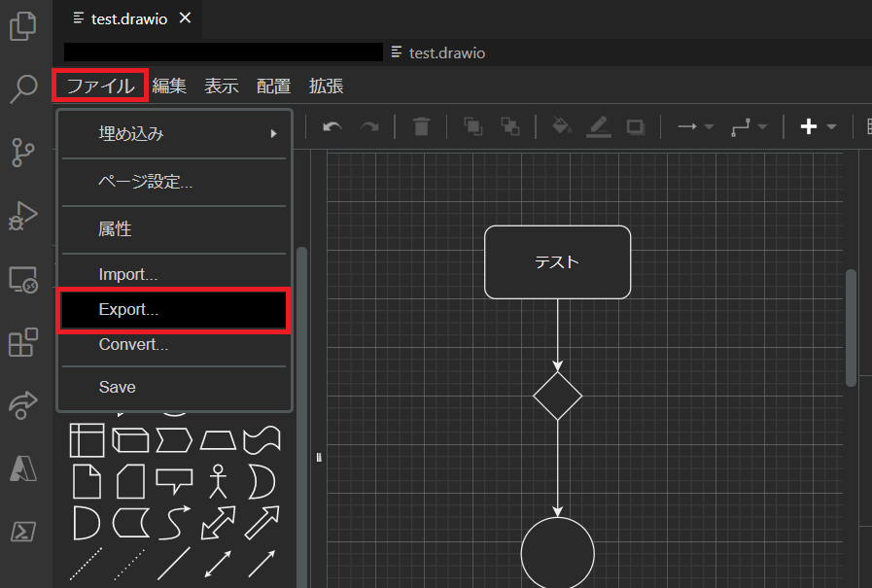The height and width of the screenshot is (588, 872).
Task: Expand the 埋め込み submenu arrow
Action: pos(273,134)
